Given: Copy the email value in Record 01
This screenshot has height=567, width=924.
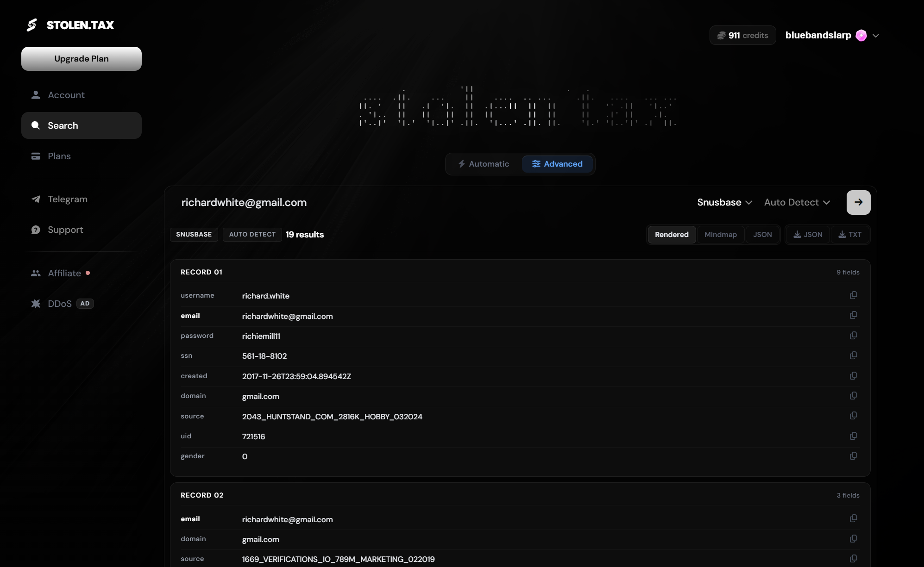Looking at the screenshot, I should pos(853,315).
